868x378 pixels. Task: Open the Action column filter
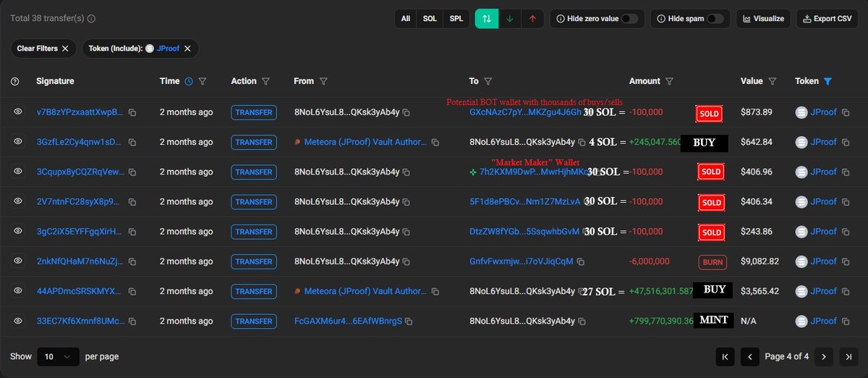[x=265, y=82]
